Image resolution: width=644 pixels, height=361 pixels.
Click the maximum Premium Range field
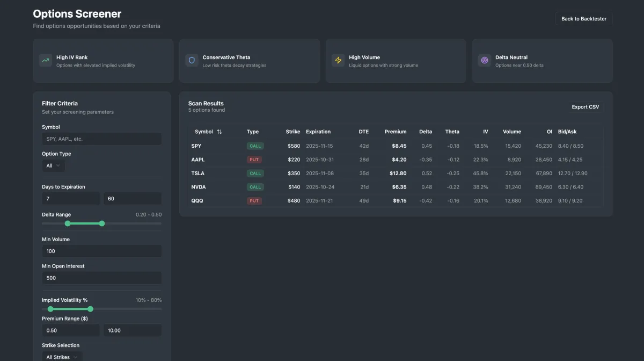[133, 330]
